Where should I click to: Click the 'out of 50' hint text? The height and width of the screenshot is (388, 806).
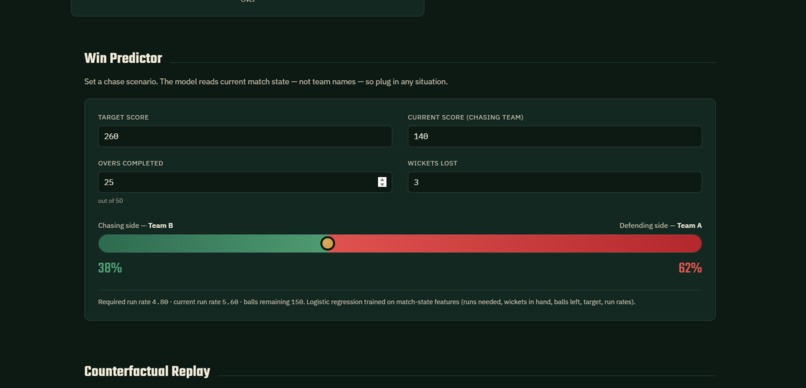coord(111,201)
